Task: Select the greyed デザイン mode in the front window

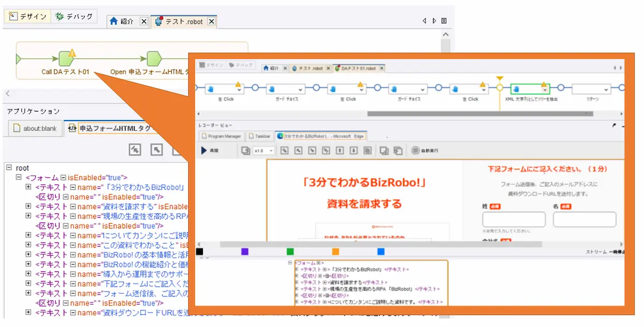Action: click(211, 65)
